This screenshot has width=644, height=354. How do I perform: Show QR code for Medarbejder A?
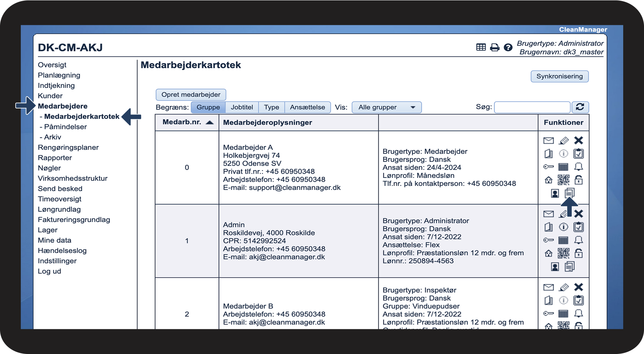pyautogui.click(x=563, y=180)
